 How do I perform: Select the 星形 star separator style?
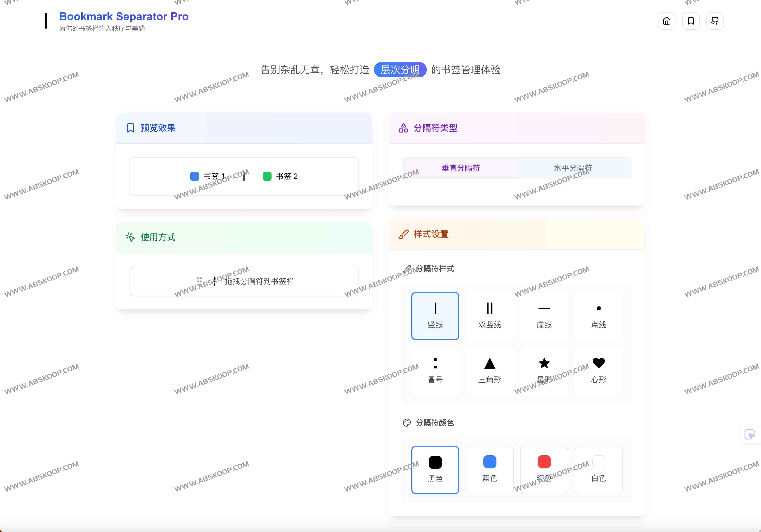pyautogui.click(x=544, y=370)
